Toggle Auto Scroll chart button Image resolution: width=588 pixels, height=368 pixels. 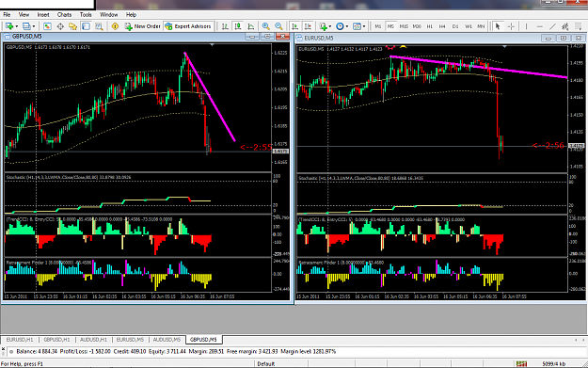tap(295, 26)
